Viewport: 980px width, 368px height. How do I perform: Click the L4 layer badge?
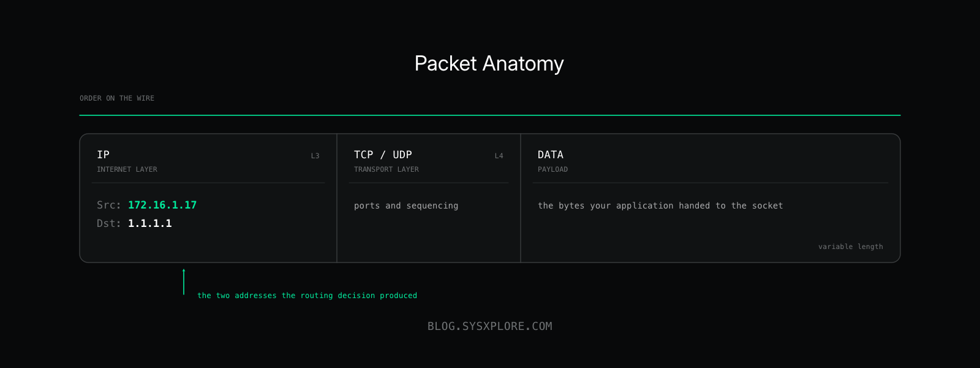click(x=499, y=156)
